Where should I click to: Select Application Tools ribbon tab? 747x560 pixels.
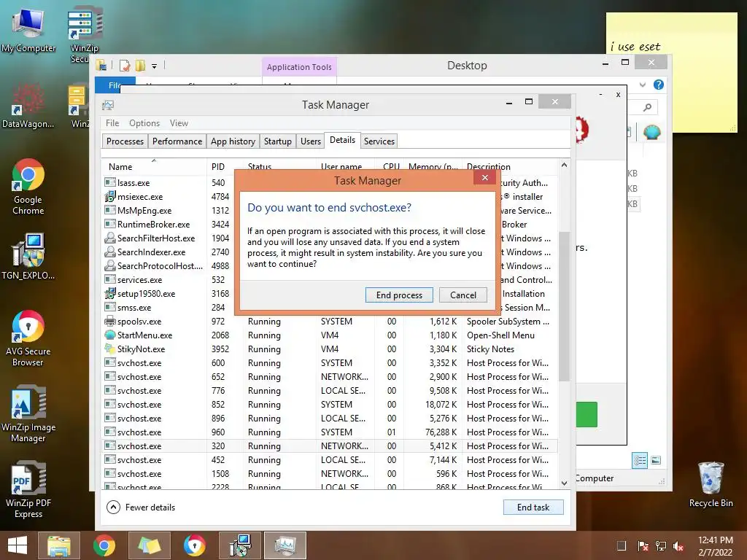click(x=299, y=67)
